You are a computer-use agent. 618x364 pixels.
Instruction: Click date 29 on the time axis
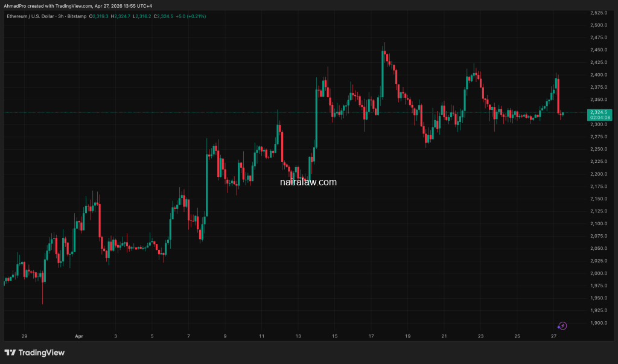24,335
